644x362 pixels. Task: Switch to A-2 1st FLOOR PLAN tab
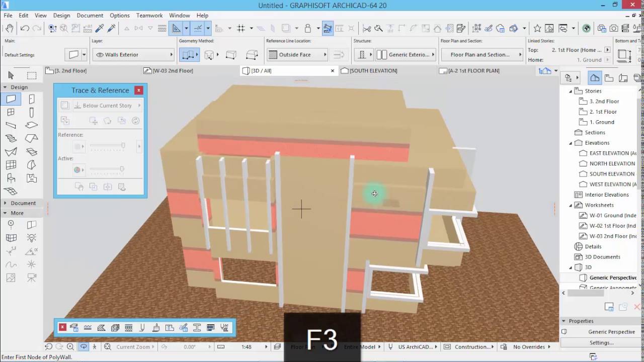[x=474, y=71]
